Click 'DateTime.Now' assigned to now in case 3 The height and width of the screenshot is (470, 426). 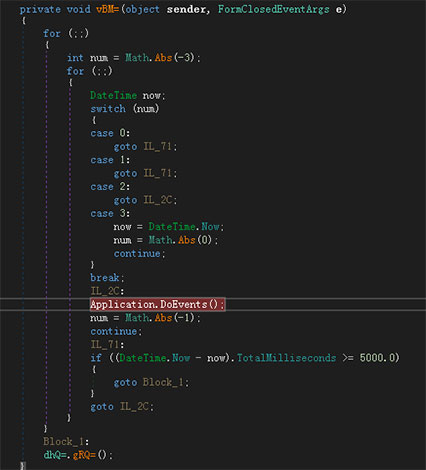point(184,227)
